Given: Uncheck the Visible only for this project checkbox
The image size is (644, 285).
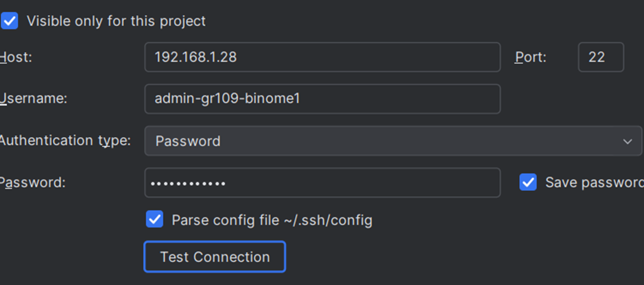Looking at the screenshot, I should click(x=10, y=21).
